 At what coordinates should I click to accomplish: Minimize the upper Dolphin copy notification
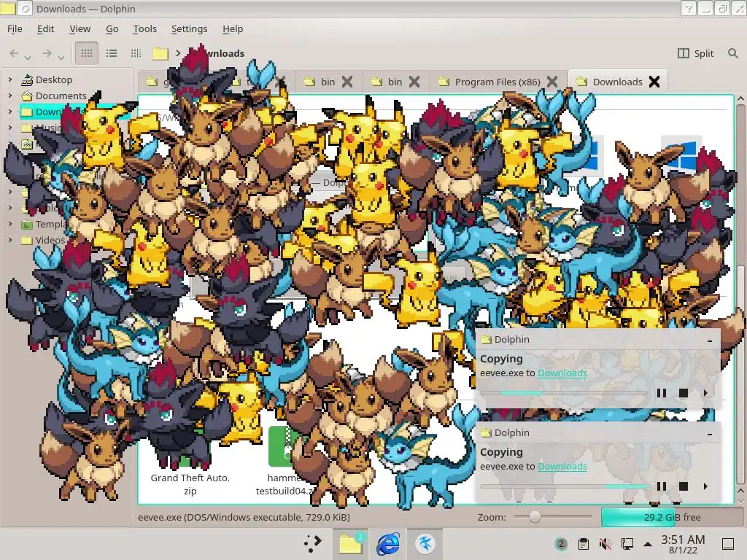point(710,341)
